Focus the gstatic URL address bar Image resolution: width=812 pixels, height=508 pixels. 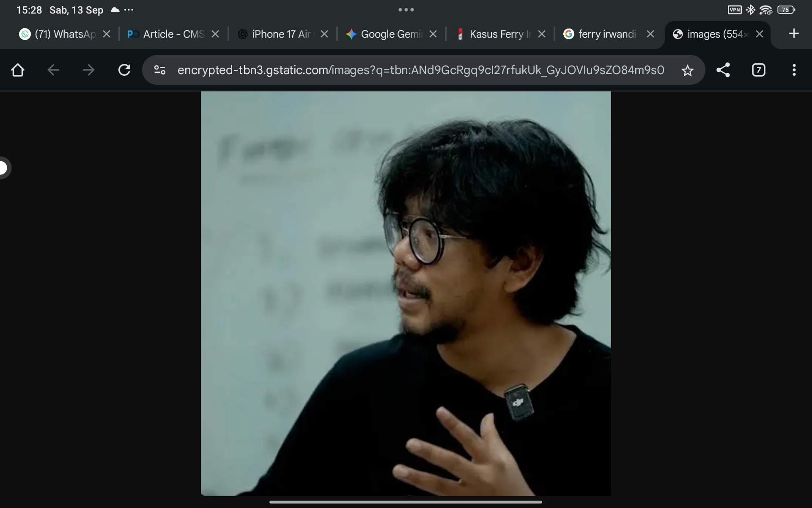pyautogui.click(x=421, y=70)
